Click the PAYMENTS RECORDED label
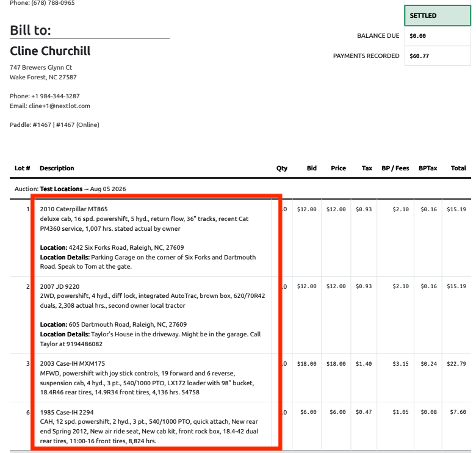476x453 pixels. click(366, 56)
